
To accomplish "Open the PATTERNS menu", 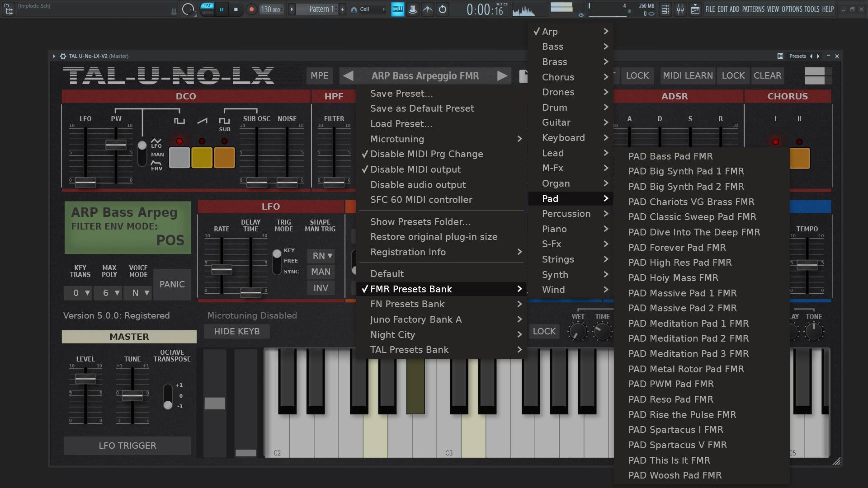I will [x=753, y=9].
